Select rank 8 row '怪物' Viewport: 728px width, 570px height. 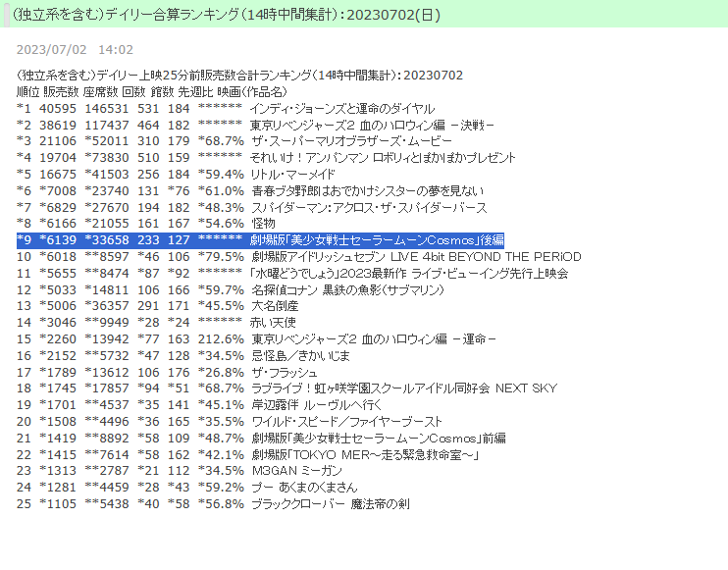click(x=146, y=224)
